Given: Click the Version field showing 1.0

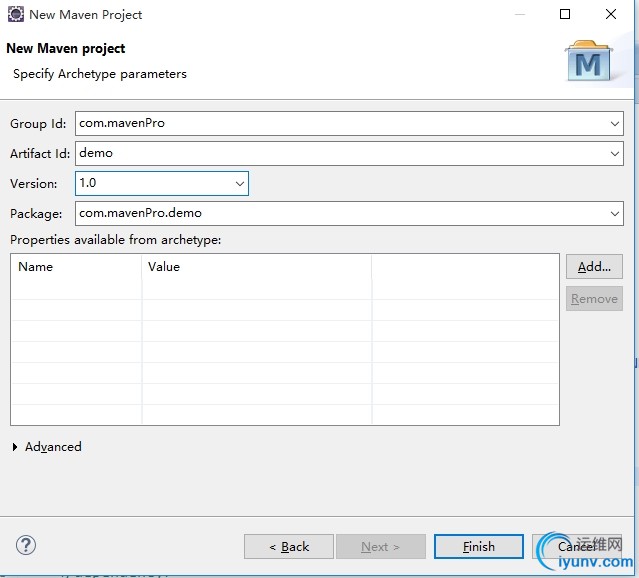Looking at the screenshot, I should (x=162, y=183).
